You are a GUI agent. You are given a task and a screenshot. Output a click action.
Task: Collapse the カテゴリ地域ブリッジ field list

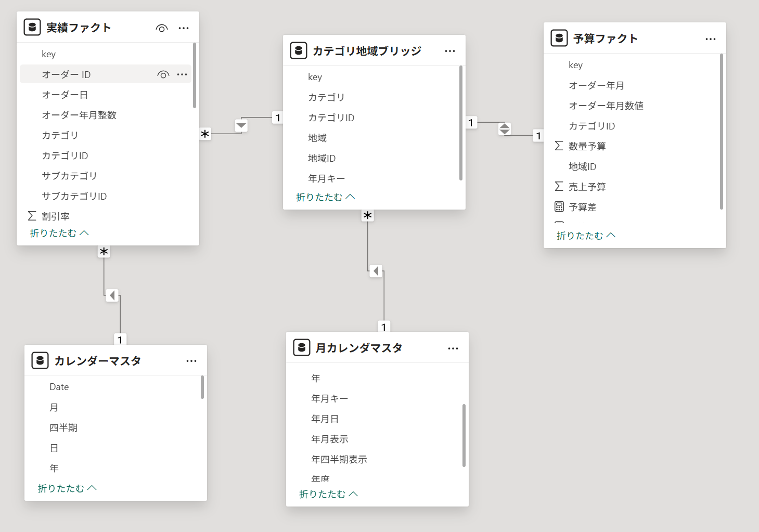[x=325, y=197]
